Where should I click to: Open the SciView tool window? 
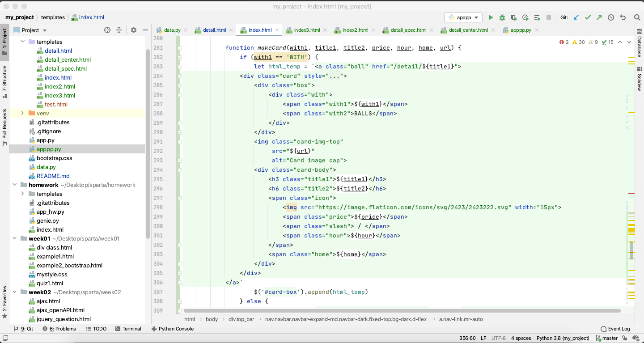coord(639,79)
